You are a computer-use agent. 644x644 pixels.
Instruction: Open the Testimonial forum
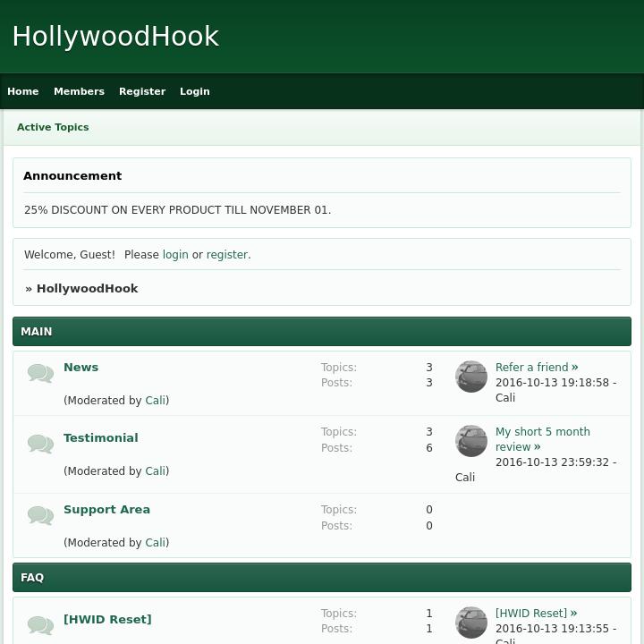(100, 438)
